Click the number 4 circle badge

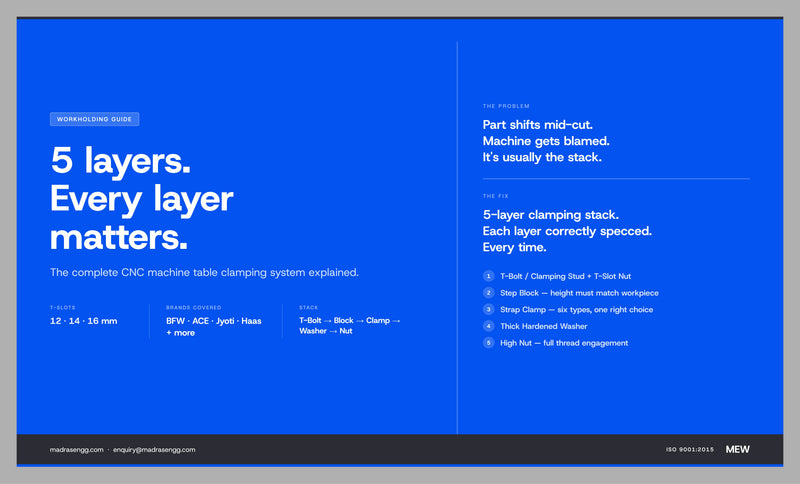click(x=488, y=326)
